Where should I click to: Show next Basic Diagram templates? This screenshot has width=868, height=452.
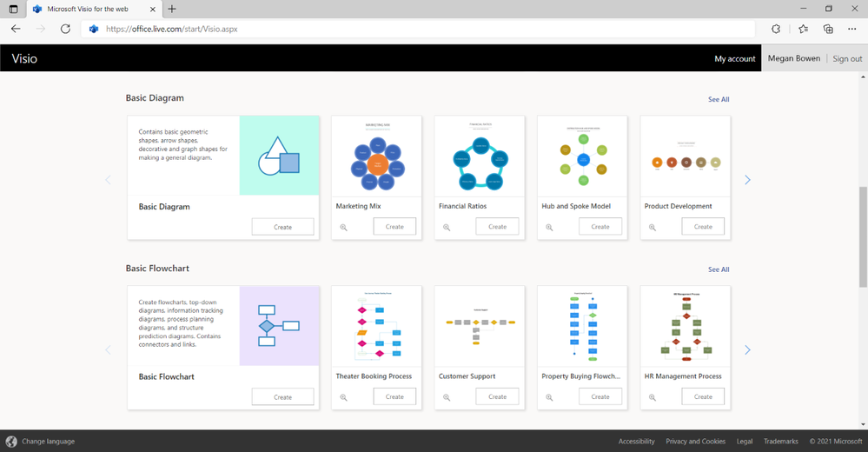pyautogui.click(x=747, y=180)
